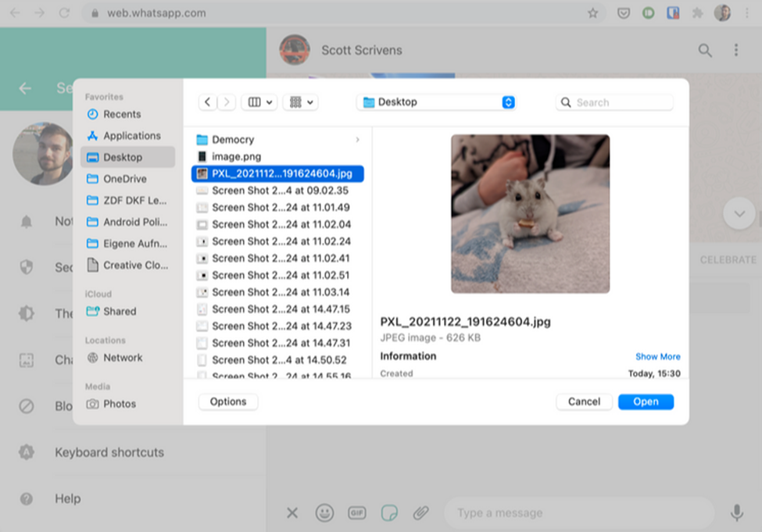Click Help in WhatsApp settings
Image resolution: width=762 pixels, height=532 pixels.
(x=67, y=498)
